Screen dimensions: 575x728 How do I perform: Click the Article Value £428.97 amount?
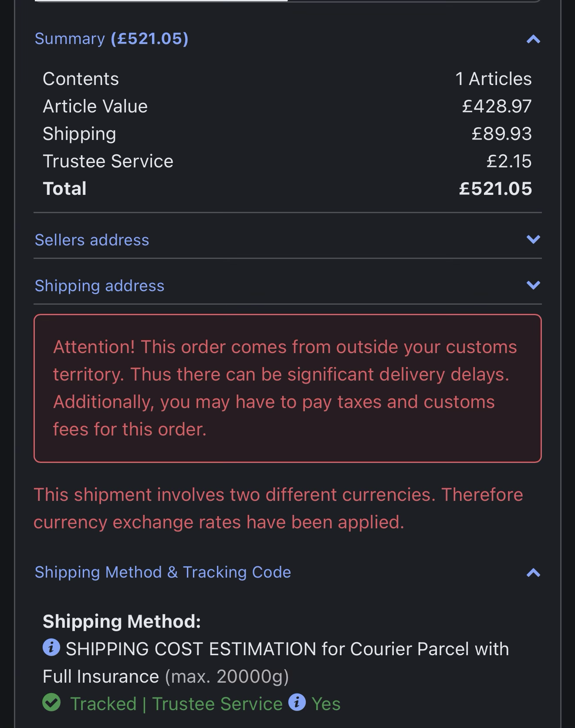point(497,106)
